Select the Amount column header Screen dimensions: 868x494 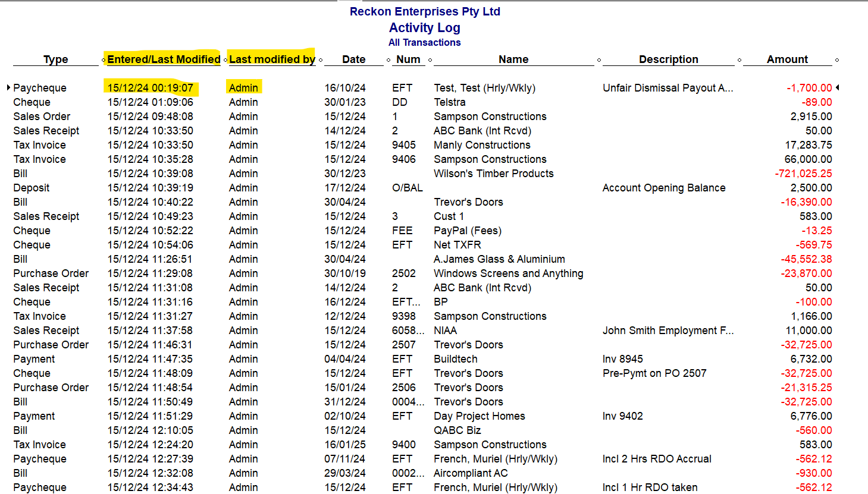click(x=787, y=59)
